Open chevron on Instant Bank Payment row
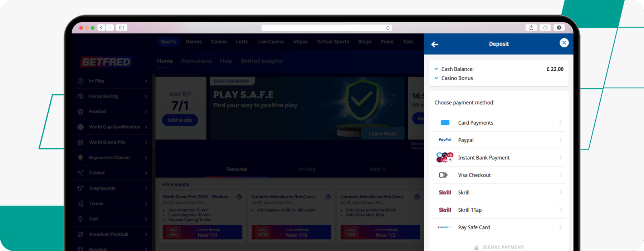This screenshot has width=644, height=251. (x=561, y=158)
